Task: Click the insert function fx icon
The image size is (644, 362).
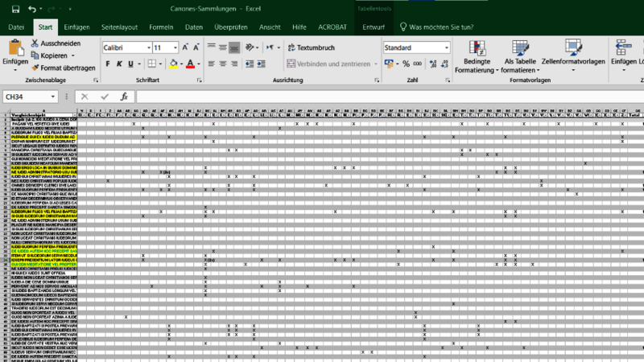Action: [127, 97]
